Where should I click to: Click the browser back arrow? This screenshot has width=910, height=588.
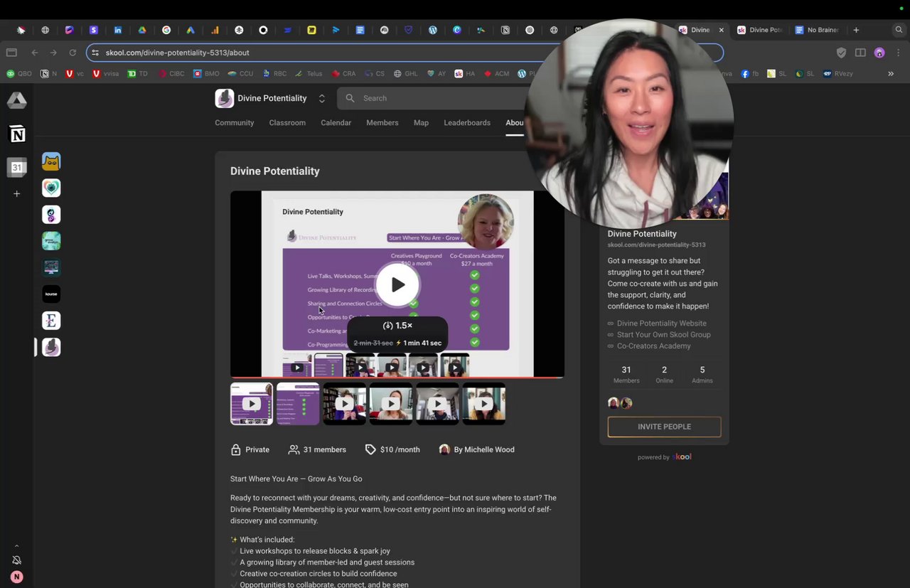click(x=35, y=53)
